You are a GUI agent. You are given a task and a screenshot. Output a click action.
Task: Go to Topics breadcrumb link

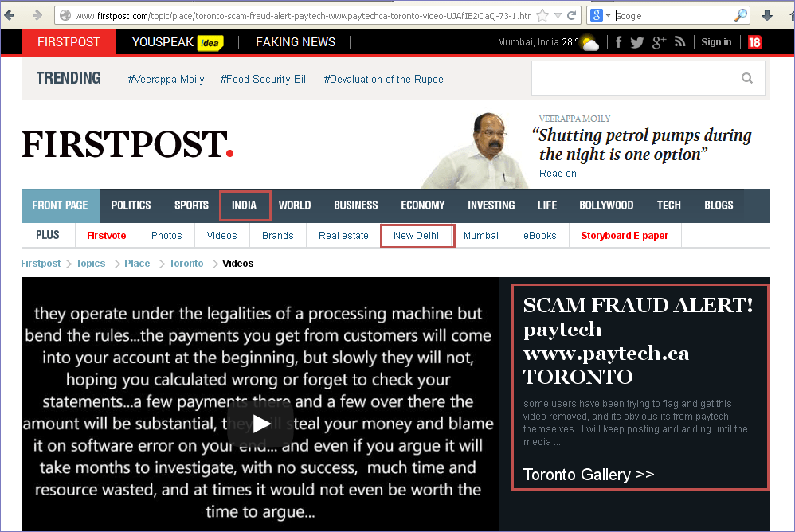(91, 264)
